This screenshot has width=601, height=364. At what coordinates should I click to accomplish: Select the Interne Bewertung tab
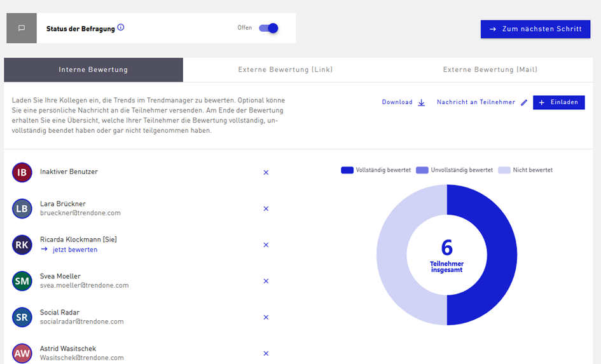click(x=93, y=70)
